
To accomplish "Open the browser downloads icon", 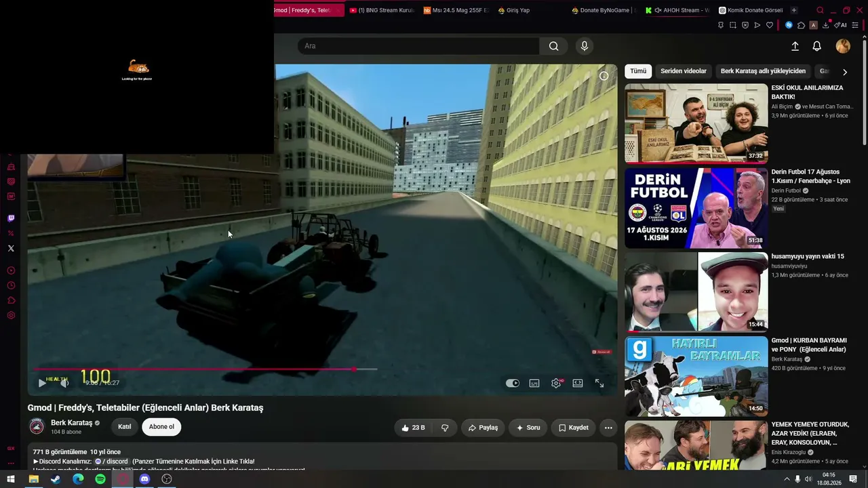I will point(825,25).
